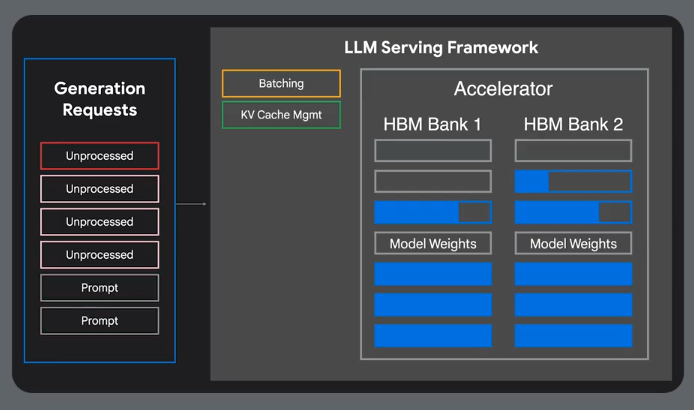Screen dimensions: 694x410
Task: Click the Model Weights label in HBM Bank 1
Action: pyautogui.click(x=433, y=243)
